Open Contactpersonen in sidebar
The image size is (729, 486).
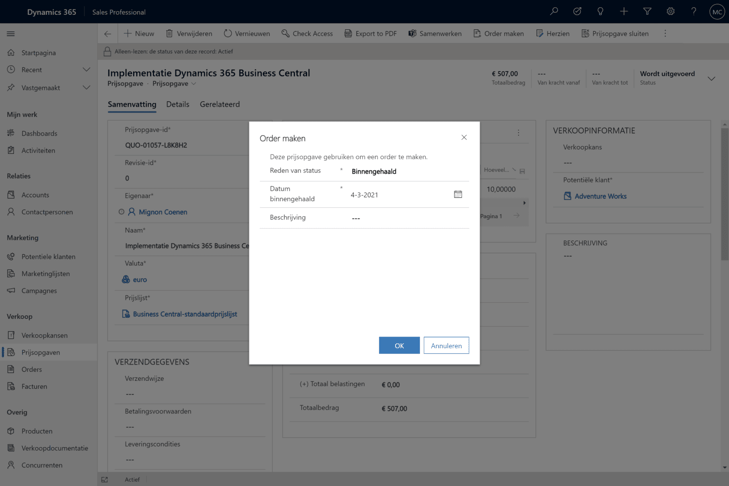[48, 212]
